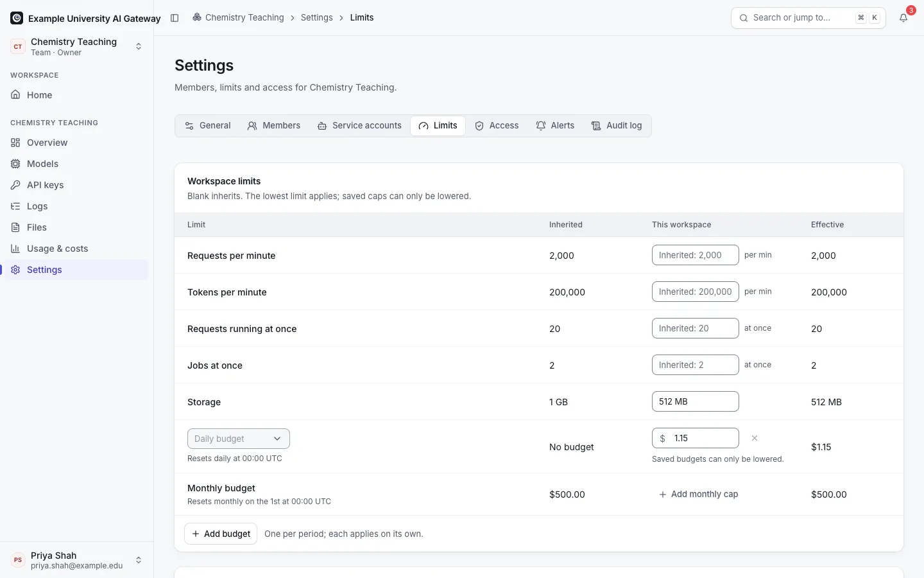Click Add monthly cap

click(x=699, y=495)
